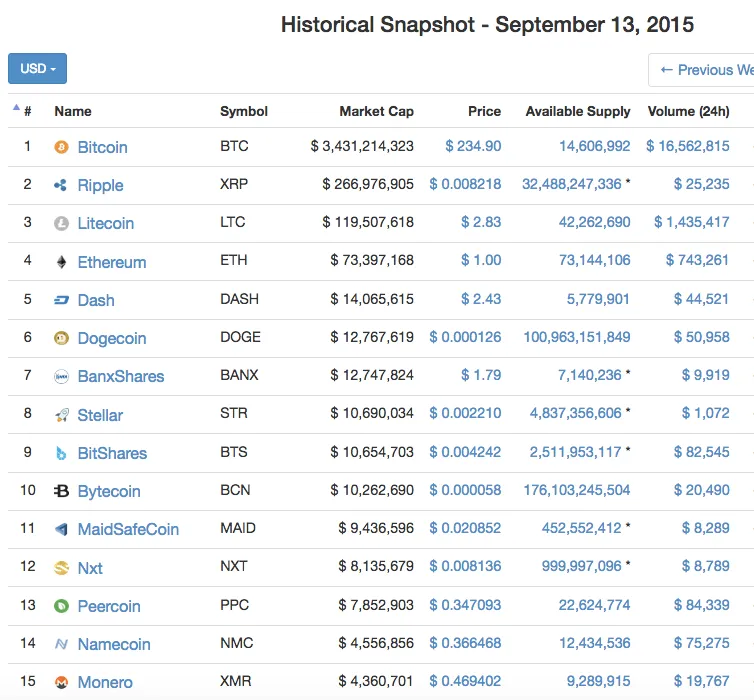Click the Bytecoin logo icon
Viewport: 754px width, 700px height.
61,491
